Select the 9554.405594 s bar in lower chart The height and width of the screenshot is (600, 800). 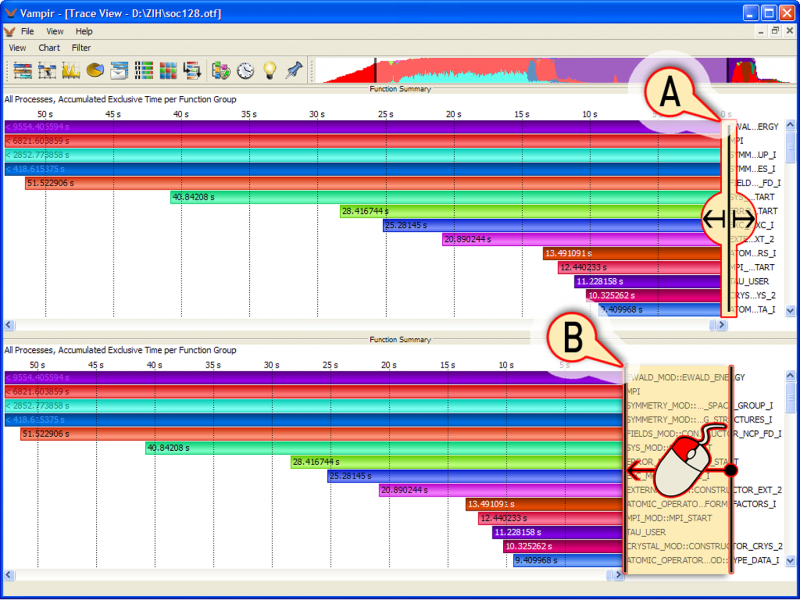pyautogui.click(x=315, y=378)
